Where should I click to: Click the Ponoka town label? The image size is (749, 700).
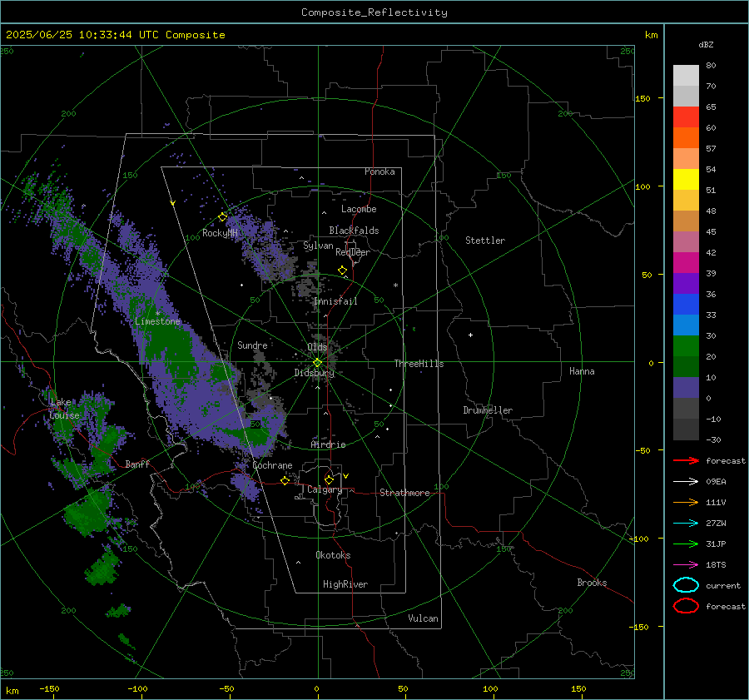tap(379, 171)
